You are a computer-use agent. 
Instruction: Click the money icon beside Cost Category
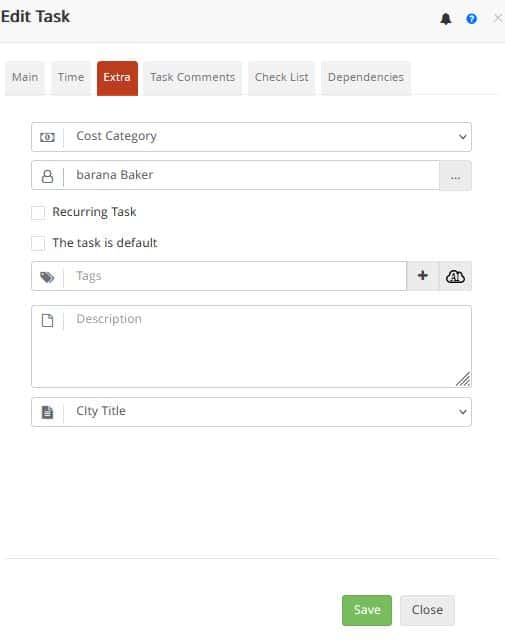pyautogui.click(x=47, y=137)
